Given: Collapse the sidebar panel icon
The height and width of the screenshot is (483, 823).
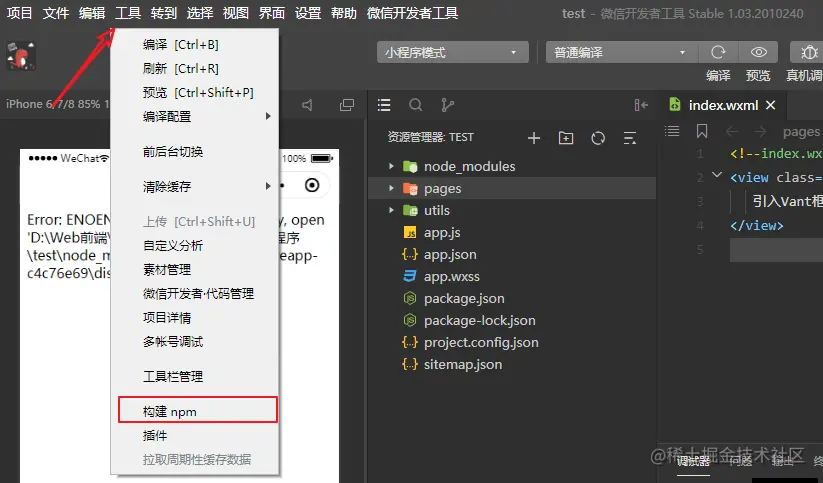Looking at the screenshot, I should (641, 105).
